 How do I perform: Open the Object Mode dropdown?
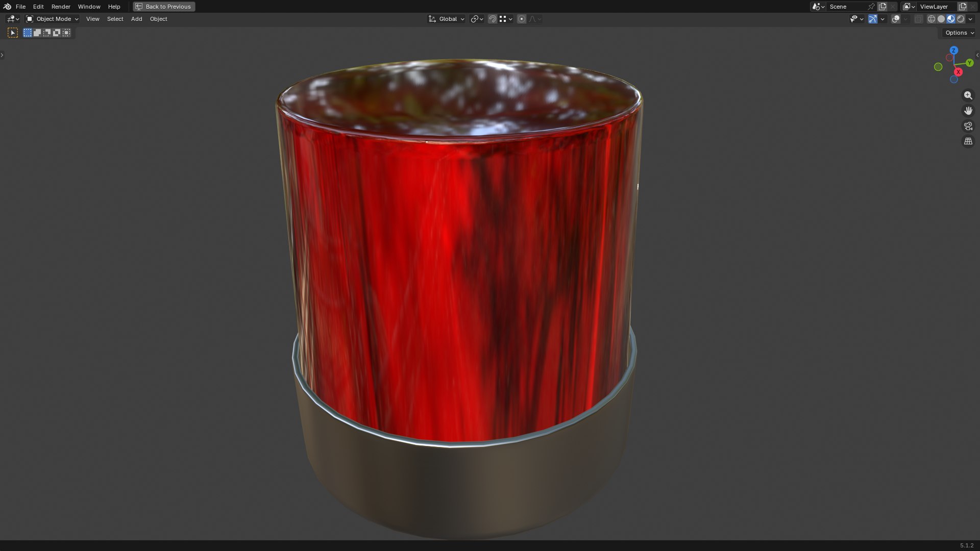52,19
